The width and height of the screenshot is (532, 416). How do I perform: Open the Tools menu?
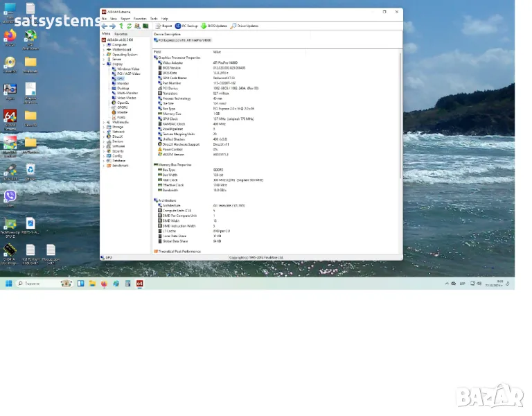click(154, 19)
